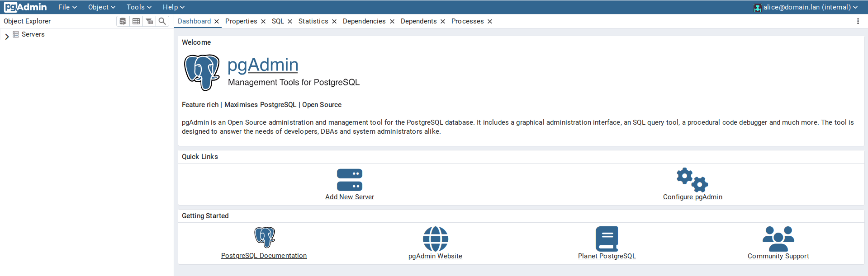This screenshot has height=276, width=868.
Task: Open the File menu
Action: (x=67, y=7)
